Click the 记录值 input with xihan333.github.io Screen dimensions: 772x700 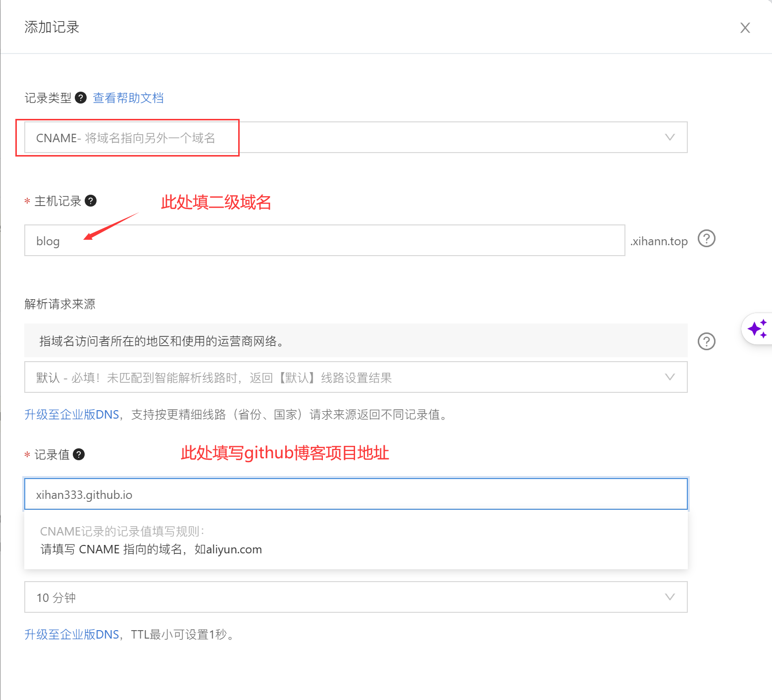tap(356, 494)
